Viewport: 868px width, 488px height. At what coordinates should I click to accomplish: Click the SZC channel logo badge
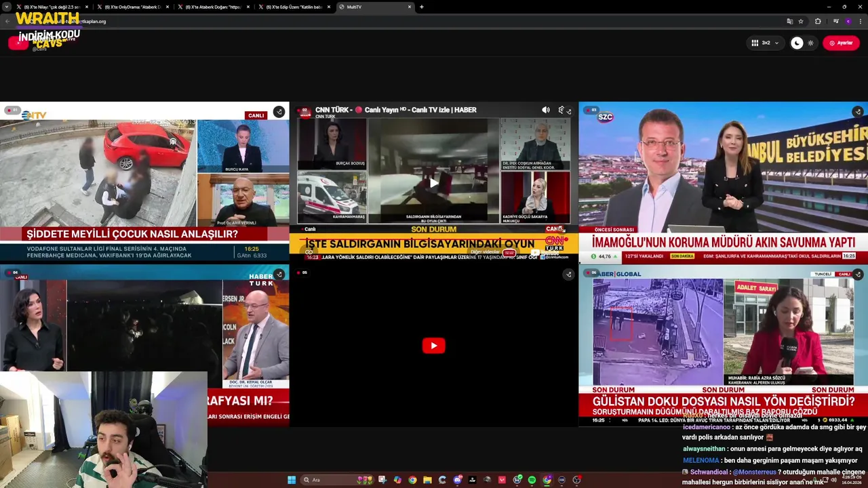pyautogui.click(x=605, y=117)
